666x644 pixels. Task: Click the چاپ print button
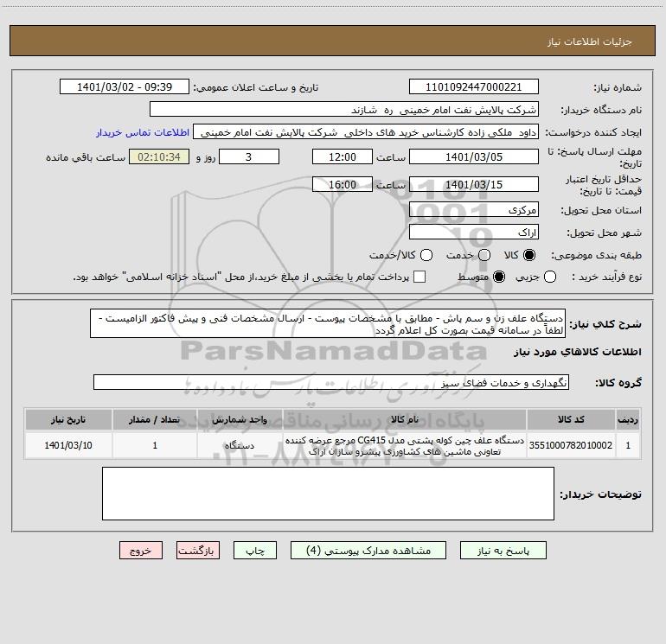click(x=255, y=550)
